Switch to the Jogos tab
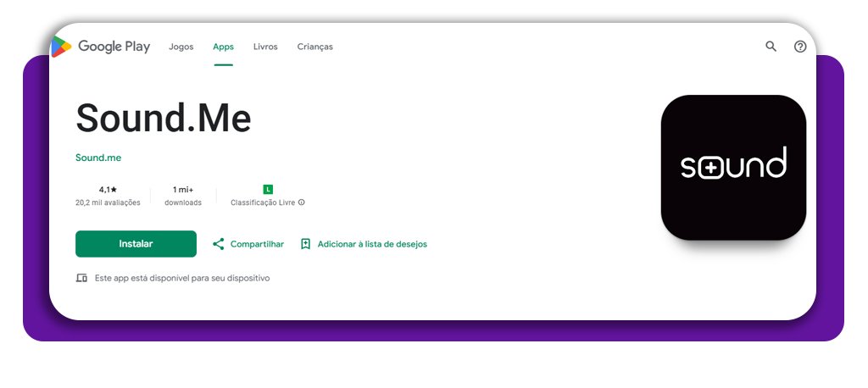Image resolution: width=868 pixels, height=388 pixels. click(181, 47)
